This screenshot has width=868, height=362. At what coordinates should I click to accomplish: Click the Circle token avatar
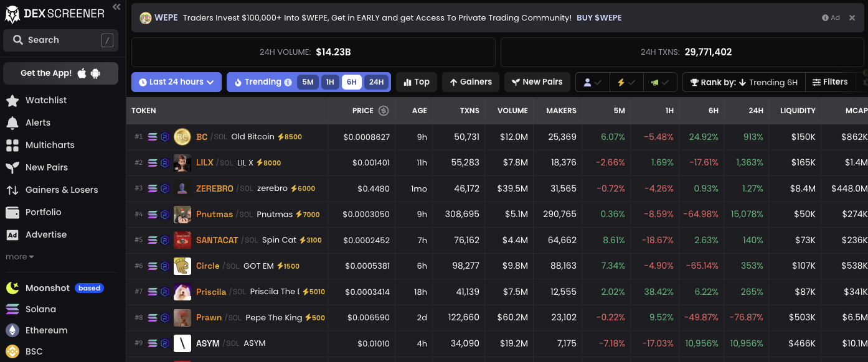pos(182,266)
